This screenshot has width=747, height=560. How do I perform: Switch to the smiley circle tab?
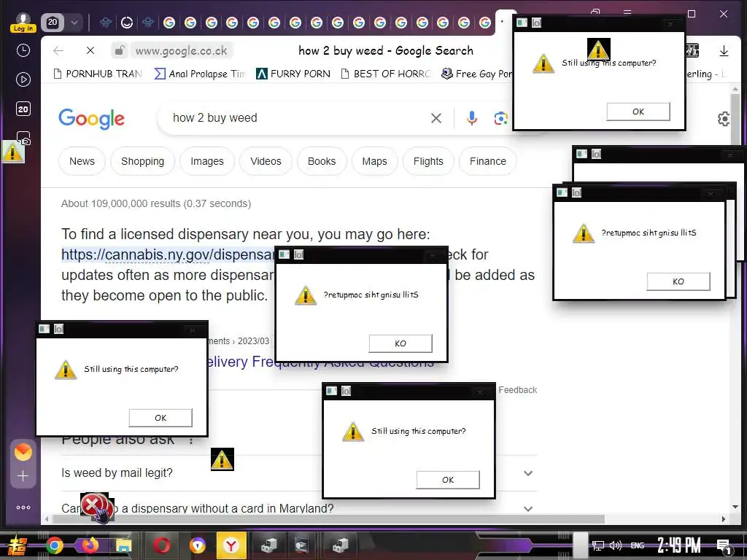click(127, 23)
